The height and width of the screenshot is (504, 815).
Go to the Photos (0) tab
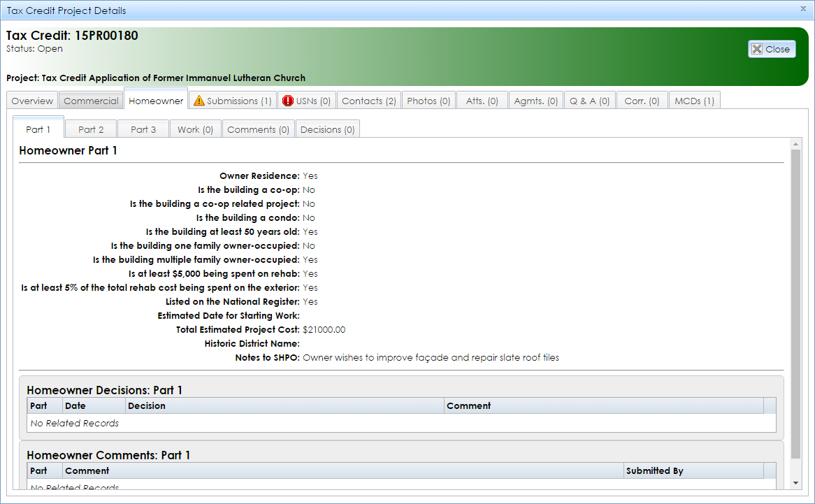click(x=428, y=101)
